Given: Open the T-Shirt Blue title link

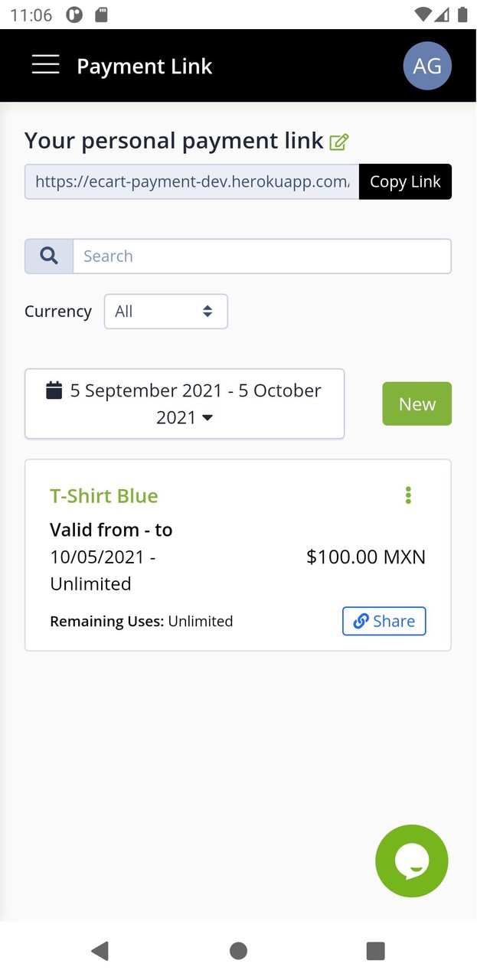Looking at the screenshot, I should (104, 495).
